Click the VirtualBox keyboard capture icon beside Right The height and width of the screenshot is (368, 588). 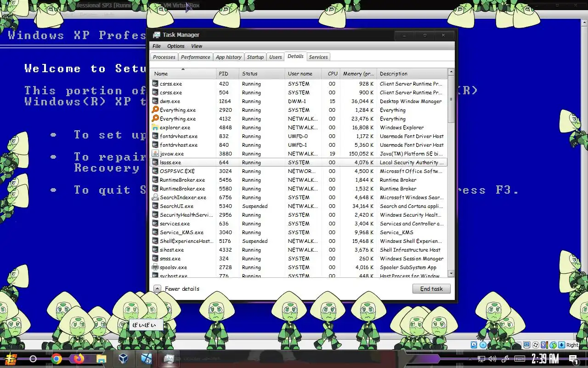click(561, 345)
